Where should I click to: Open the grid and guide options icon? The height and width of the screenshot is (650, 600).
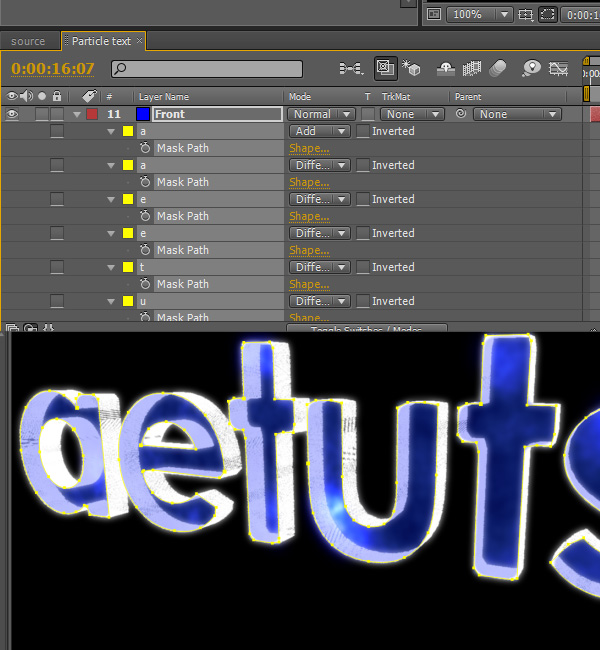526,15
